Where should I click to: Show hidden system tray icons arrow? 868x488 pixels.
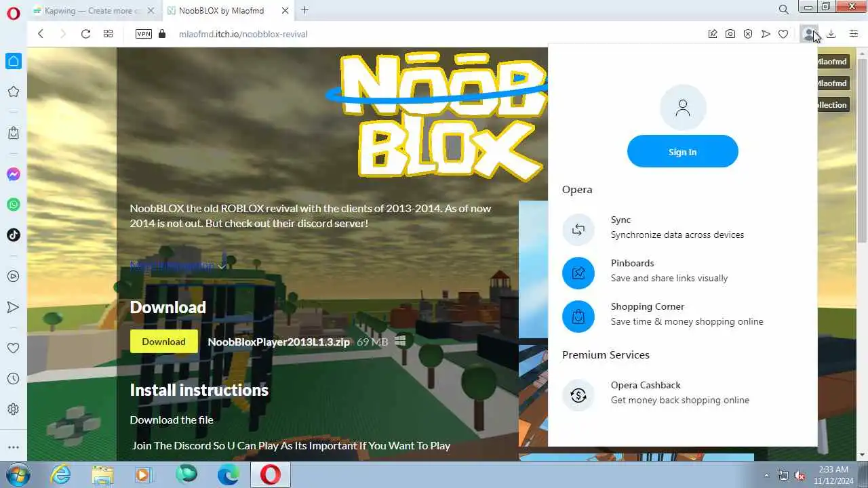click(x=767, y=475)
